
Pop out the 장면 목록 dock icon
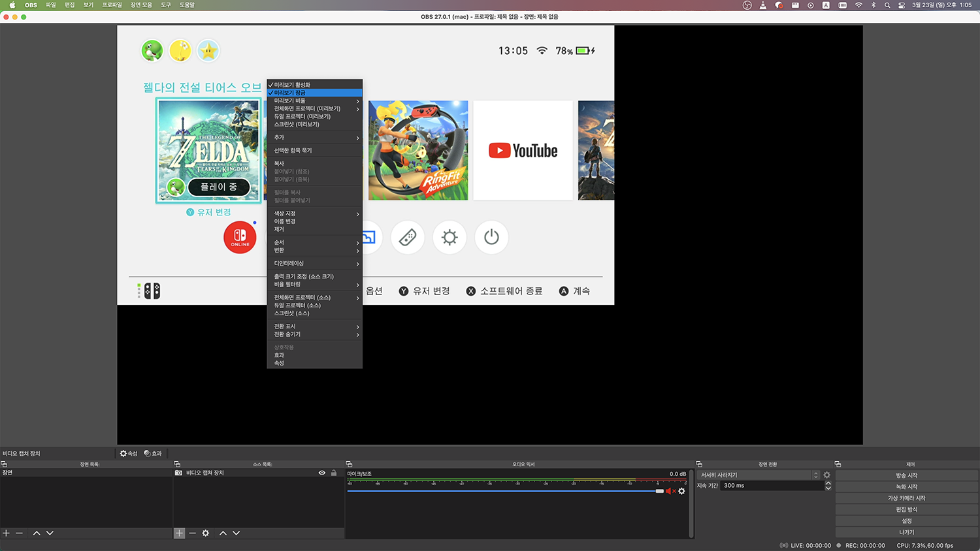click(4, 464)
